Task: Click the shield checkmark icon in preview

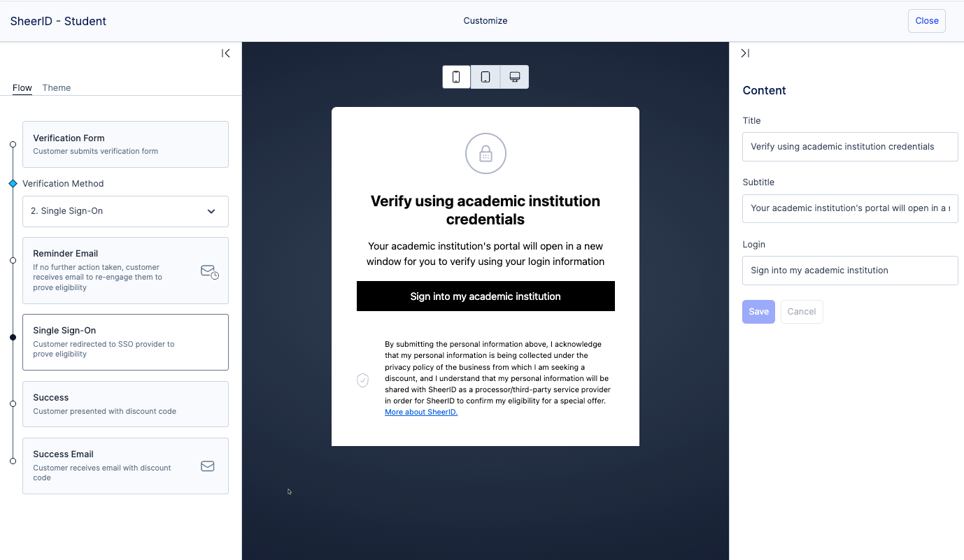Action: (362, 380)
